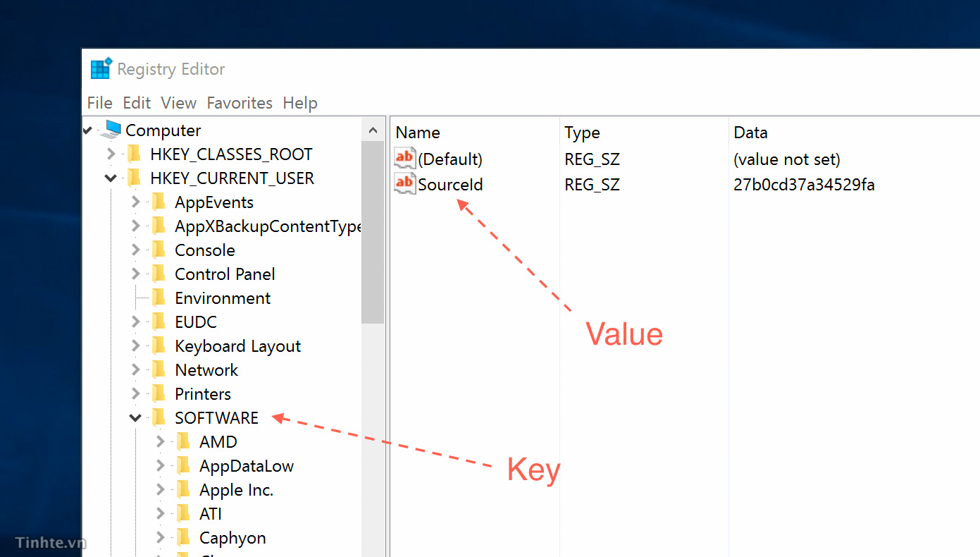The width and height of the screenshot is (980, 557).
Task: Open the Help menu
Action: coord(300,103)
